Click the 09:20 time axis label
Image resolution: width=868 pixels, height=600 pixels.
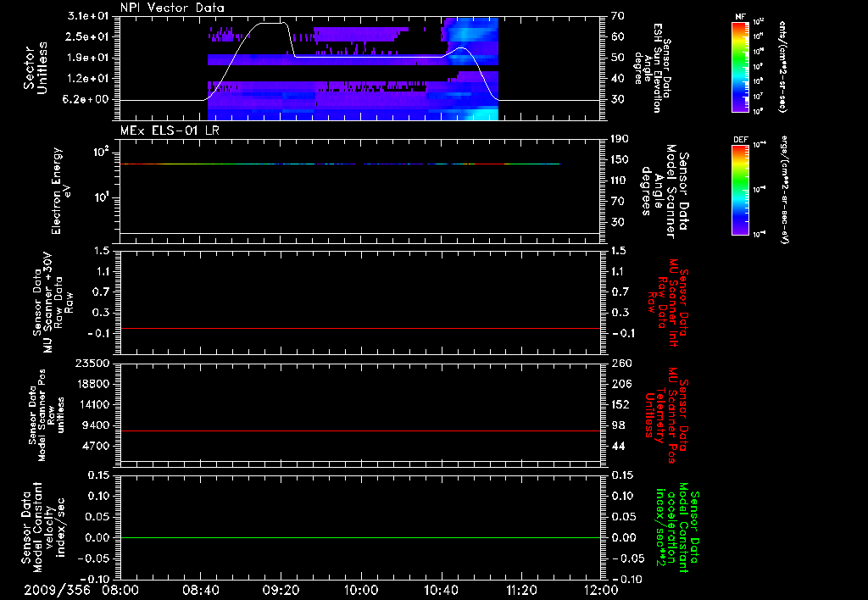[281, 590]
